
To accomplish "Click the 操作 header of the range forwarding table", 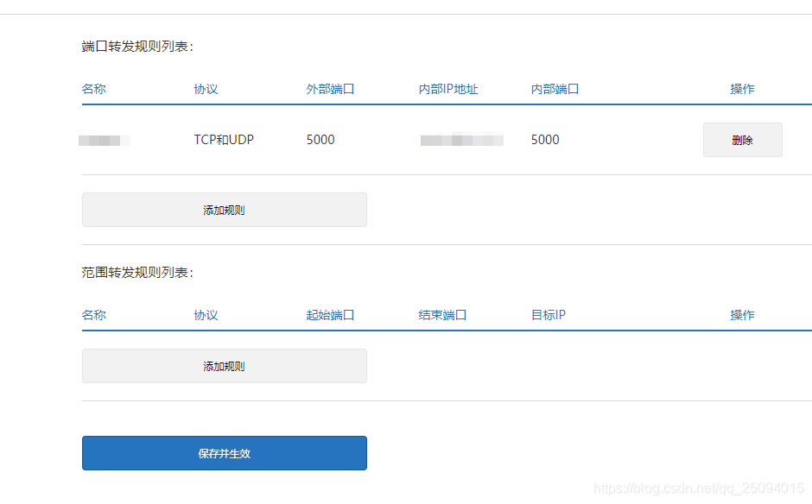I will (742, 315).
